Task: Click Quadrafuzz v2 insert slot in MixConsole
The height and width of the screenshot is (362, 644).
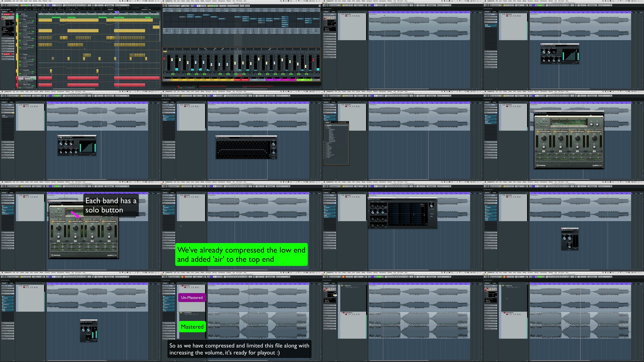Action: pos(246,17)
